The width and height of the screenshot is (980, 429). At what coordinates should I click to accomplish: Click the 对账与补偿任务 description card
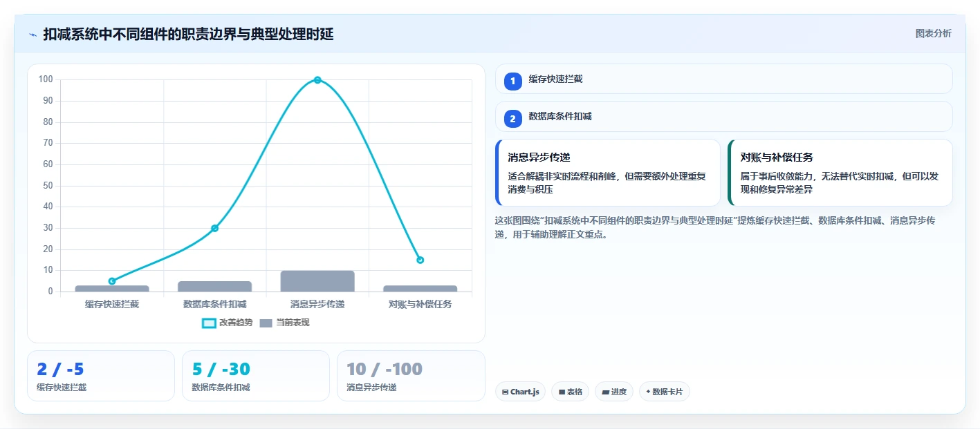[840, 173]
